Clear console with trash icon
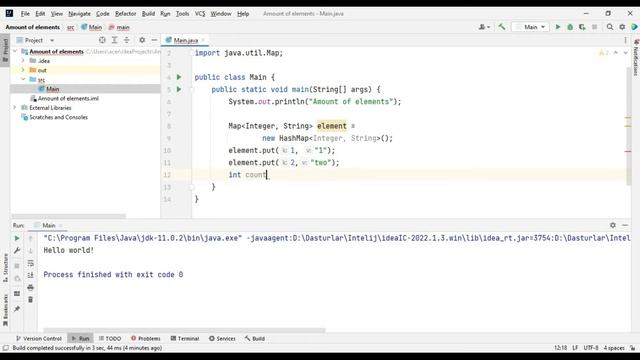 (31, 300)
